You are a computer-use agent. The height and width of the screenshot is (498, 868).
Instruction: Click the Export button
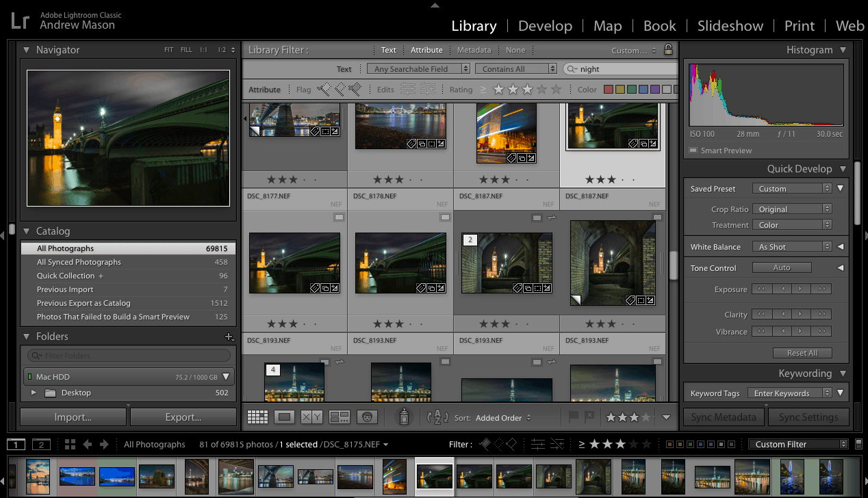tap(183, 417)
